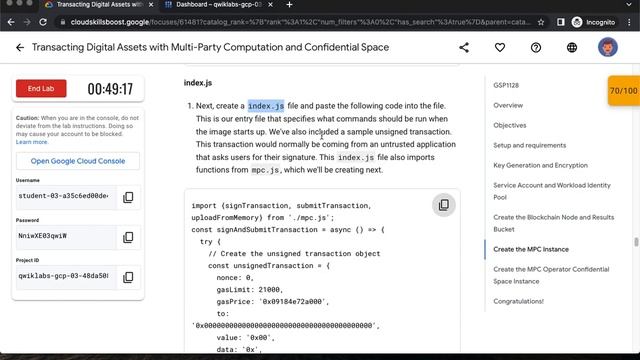This screenshot has width=640, height=360.
Task: Go to Create the MPC Instance section
Action: coord(531,249)
